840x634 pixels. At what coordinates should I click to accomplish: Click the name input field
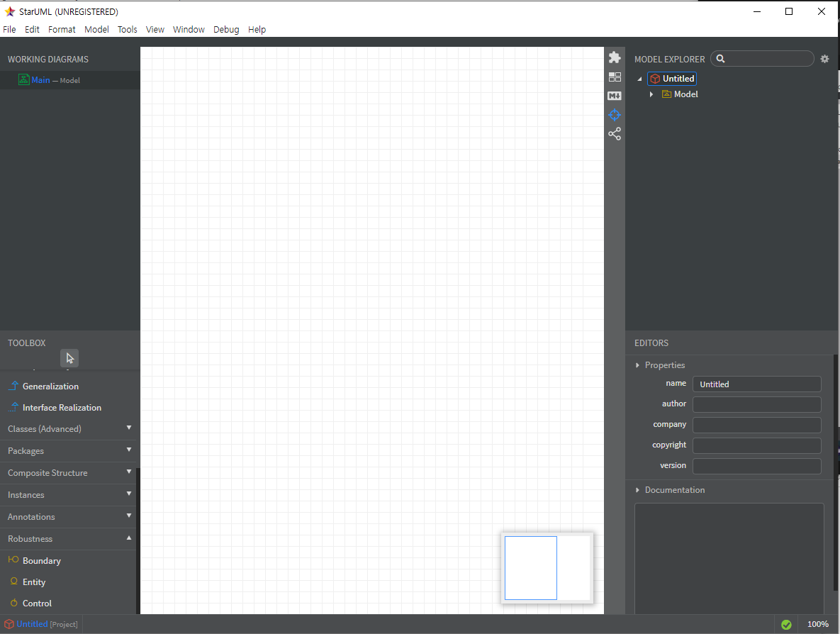point(756,384)
